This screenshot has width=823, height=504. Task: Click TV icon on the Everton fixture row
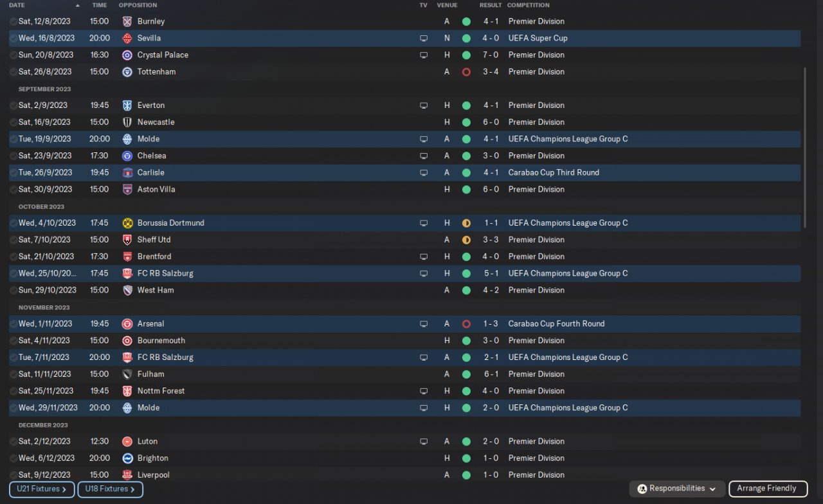(424, 105)
